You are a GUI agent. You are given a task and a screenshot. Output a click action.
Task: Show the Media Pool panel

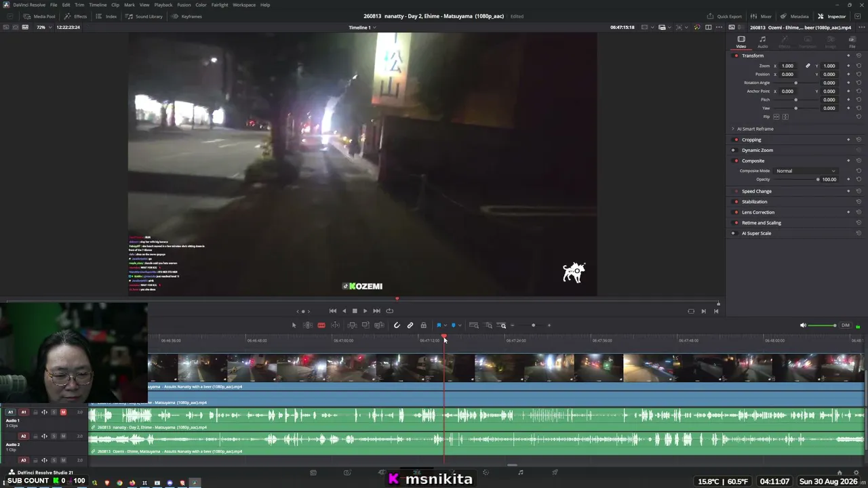40,16
